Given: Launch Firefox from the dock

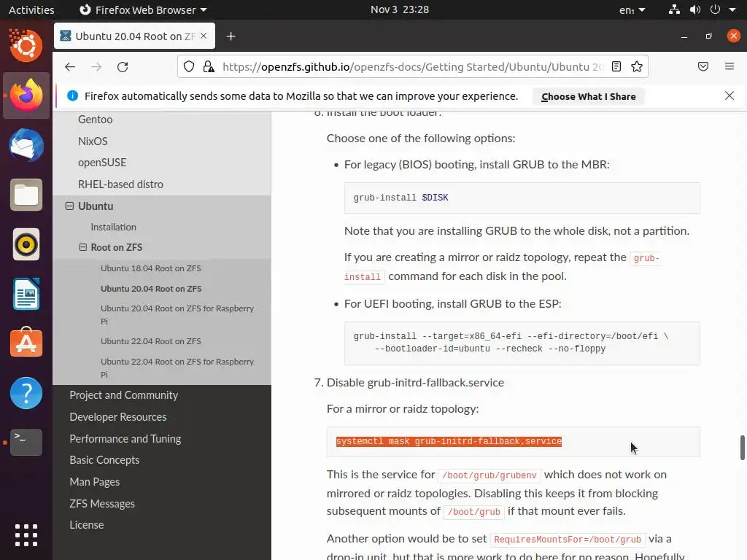Looking at the screenshot, I should click(26, 96).
